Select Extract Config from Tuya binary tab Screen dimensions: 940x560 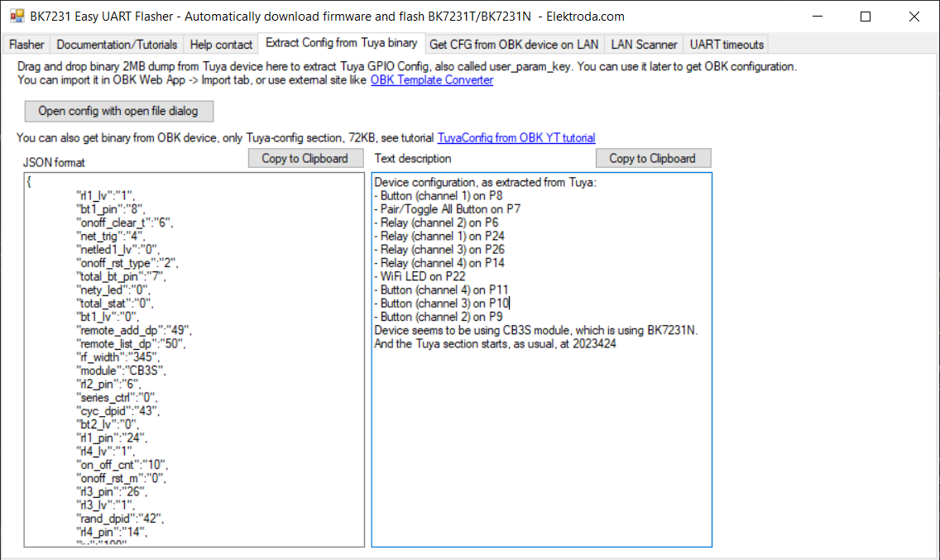click(x=341, y=42)
